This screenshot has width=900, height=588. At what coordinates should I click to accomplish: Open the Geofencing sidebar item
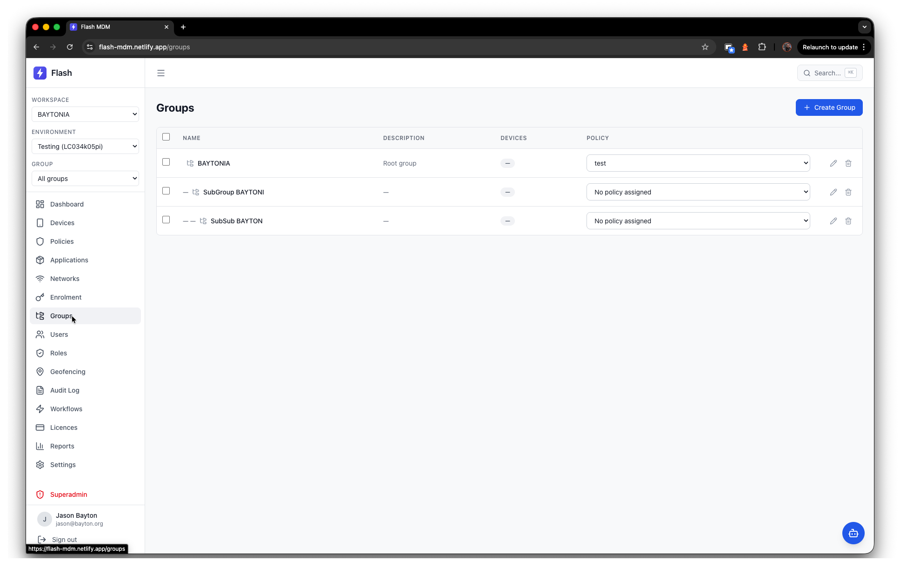pos(67,372)
